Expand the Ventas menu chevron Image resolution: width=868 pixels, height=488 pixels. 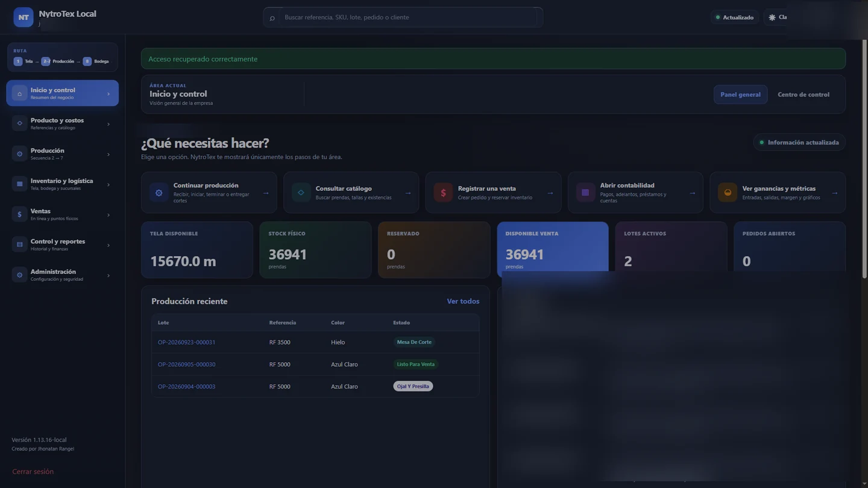[x=108, y=215]
